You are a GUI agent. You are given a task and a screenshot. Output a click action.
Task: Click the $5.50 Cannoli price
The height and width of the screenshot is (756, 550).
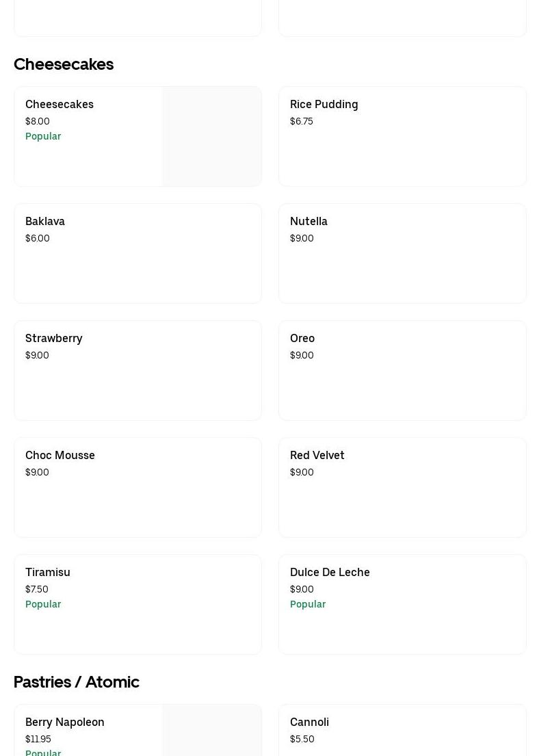[302, 739]
